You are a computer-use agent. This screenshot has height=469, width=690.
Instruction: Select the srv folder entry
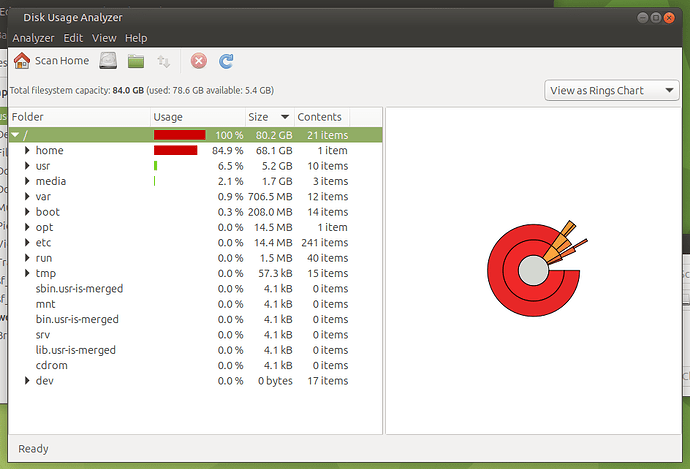click(43, 335)
